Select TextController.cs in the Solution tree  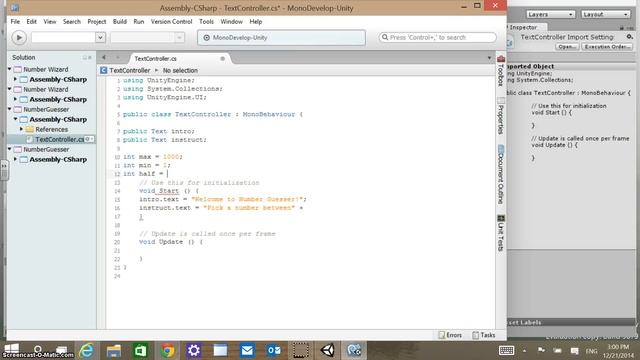pos(59,139)
